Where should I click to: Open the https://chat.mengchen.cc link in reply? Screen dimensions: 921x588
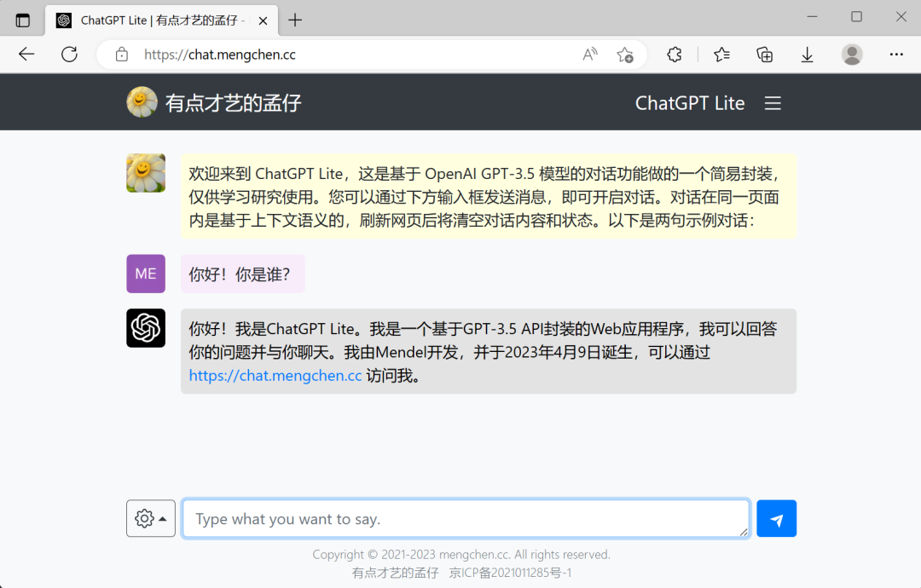[x=275, y=376]
